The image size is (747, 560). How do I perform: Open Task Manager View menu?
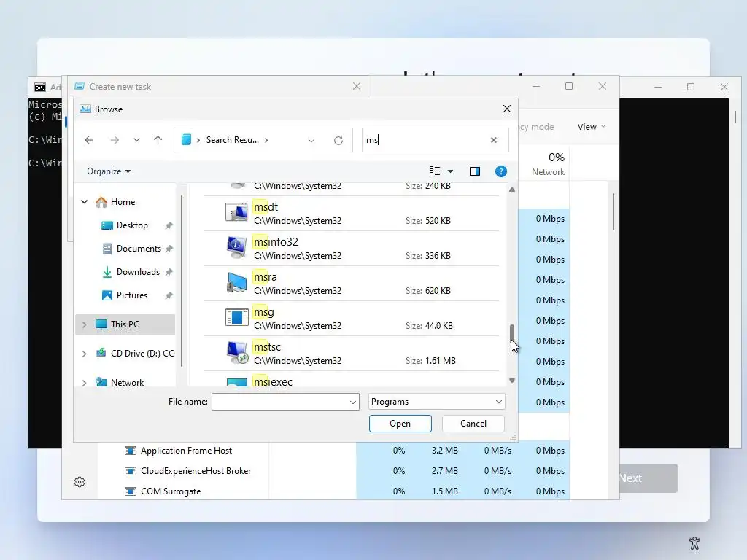[591, 127]
